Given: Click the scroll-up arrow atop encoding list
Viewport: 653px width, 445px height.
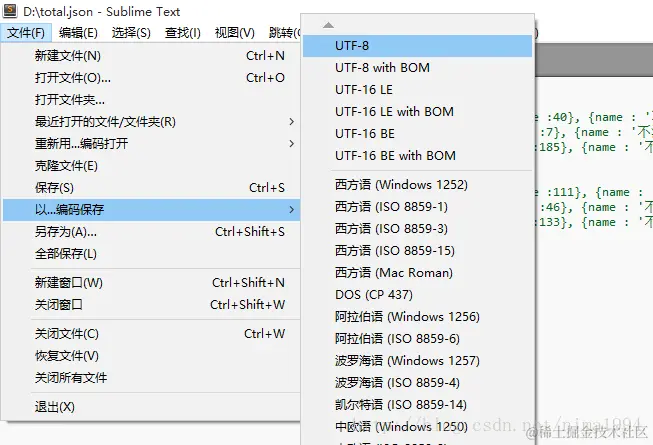Looking at the screenshot, I should pos(328,25).
